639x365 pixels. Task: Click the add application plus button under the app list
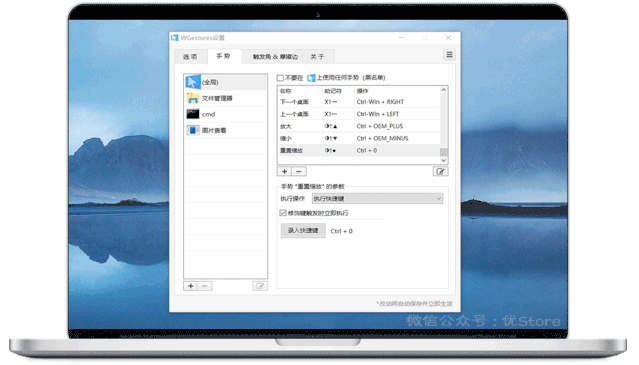coord(191,286)
